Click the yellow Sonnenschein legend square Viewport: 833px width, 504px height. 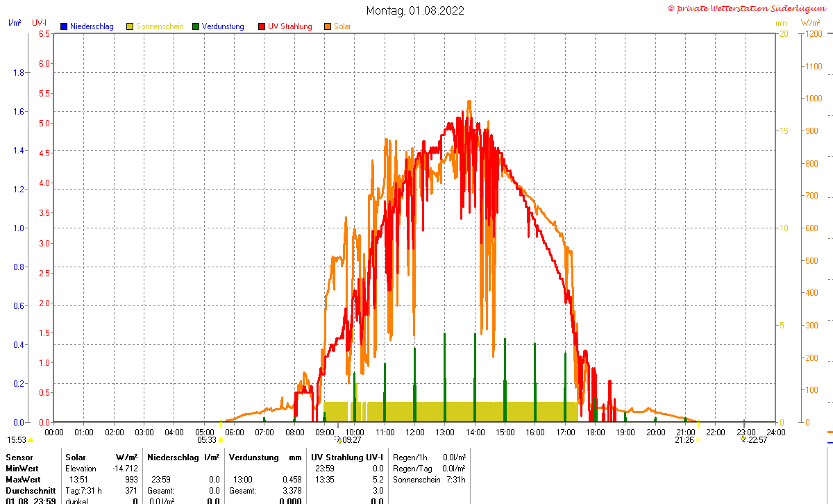click(x=130, y=26)
